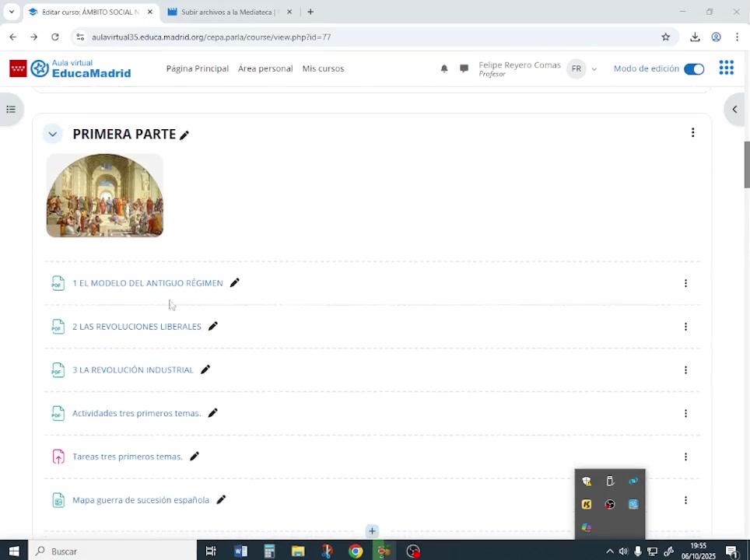This screenshot has width=750, height=560.
Task: Open user menu for Felipe Reyero Comas
Action: pyautogui.click(x=538, y=69)
